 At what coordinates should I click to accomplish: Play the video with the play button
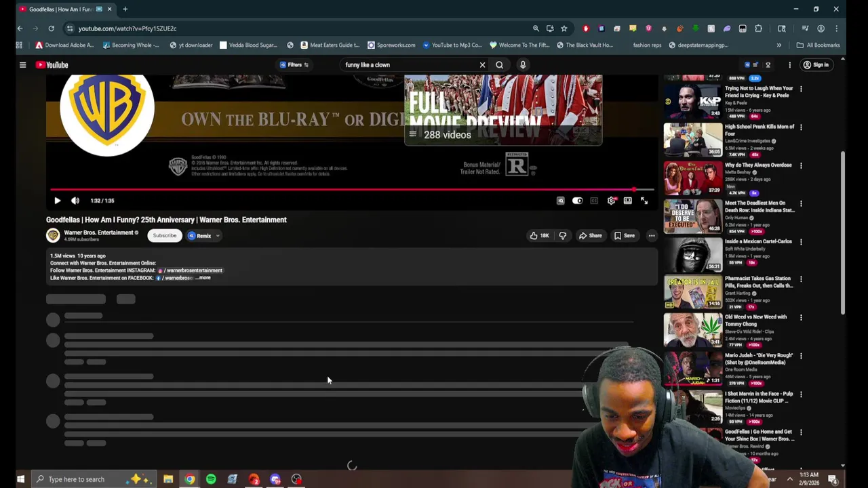click(x=57, y=201)
